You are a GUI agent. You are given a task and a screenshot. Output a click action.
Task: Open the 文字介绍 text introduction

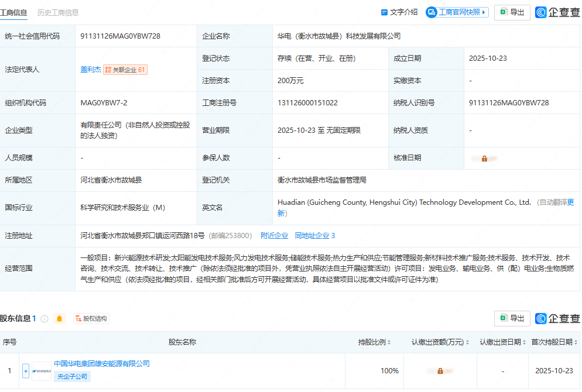399,12
